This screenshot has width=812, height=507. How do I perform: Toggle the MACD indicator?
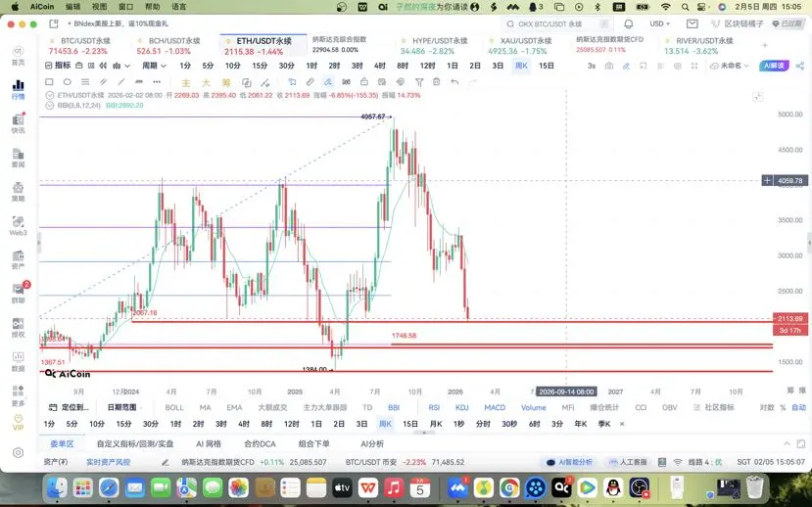[495, 408]
